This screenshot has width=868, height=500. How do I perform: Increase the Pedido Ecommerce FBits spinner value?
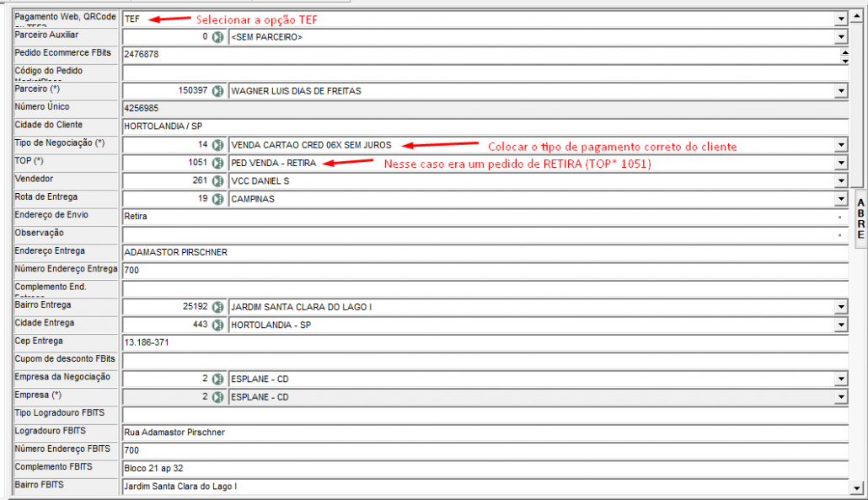(x=844, y=51)
